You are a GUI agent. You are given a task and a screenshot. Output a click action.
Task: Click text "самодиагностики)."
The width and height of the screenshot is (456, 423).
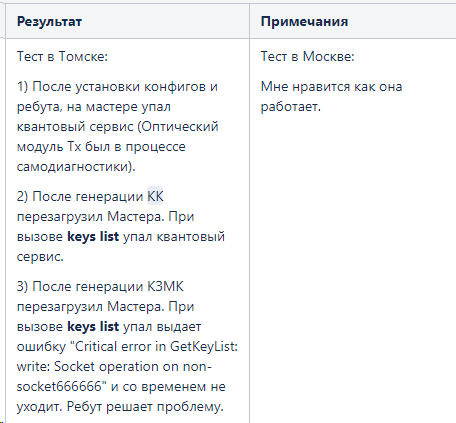pos(76,166)
